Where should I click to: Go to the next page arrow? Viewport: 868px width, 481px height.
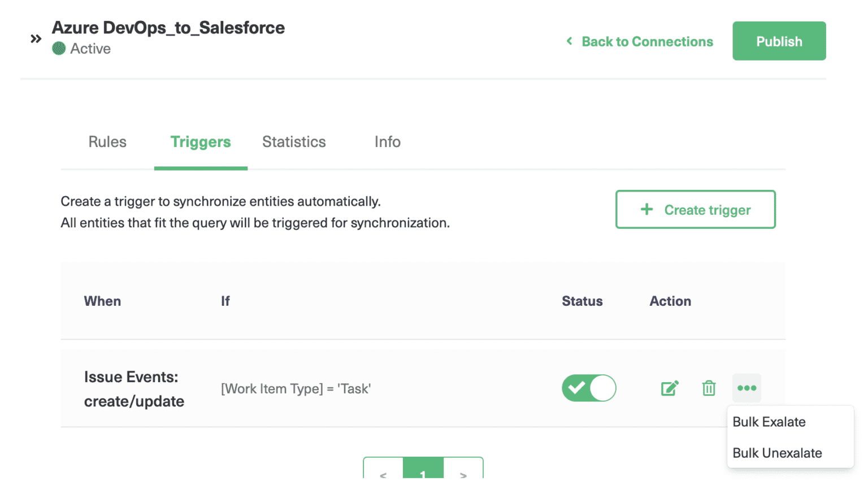(x=463, y=473)
